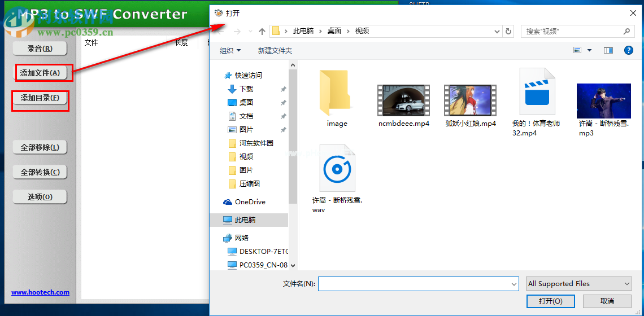Go up one folder level arrow

[262, 31]
